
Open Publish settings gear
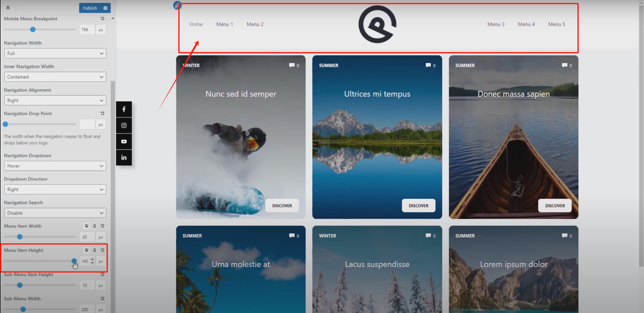[x=105, y=8]
